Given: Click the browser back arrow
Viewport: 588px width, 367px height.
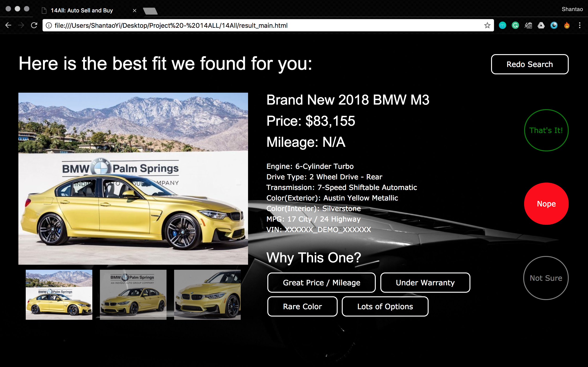Looking at the screenshot, I should pyautogui.click(x=8, y=25).
